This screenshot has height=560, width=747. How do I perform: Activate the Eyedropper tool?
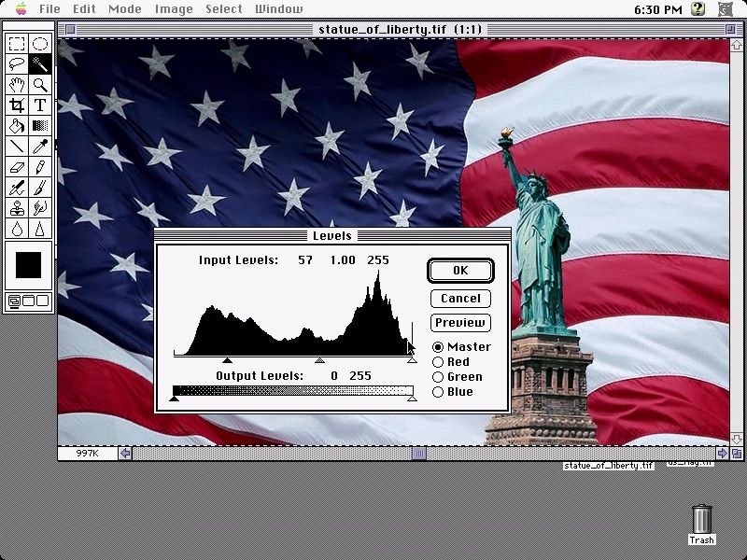[x=40, y=147]
